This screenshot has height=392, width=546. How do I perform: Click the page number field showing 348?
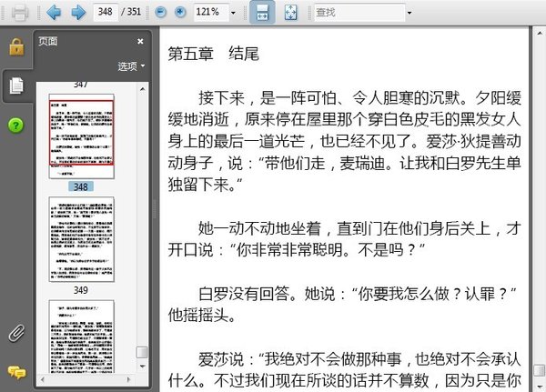click(106, 12)
